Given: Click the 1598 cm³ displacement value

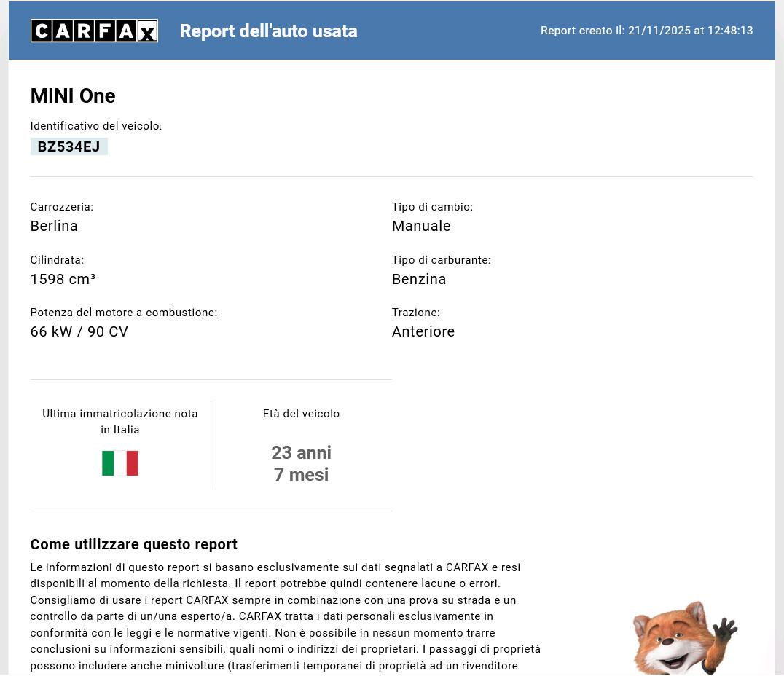Looking at the screenshot, I should click(x=63, y=279).
